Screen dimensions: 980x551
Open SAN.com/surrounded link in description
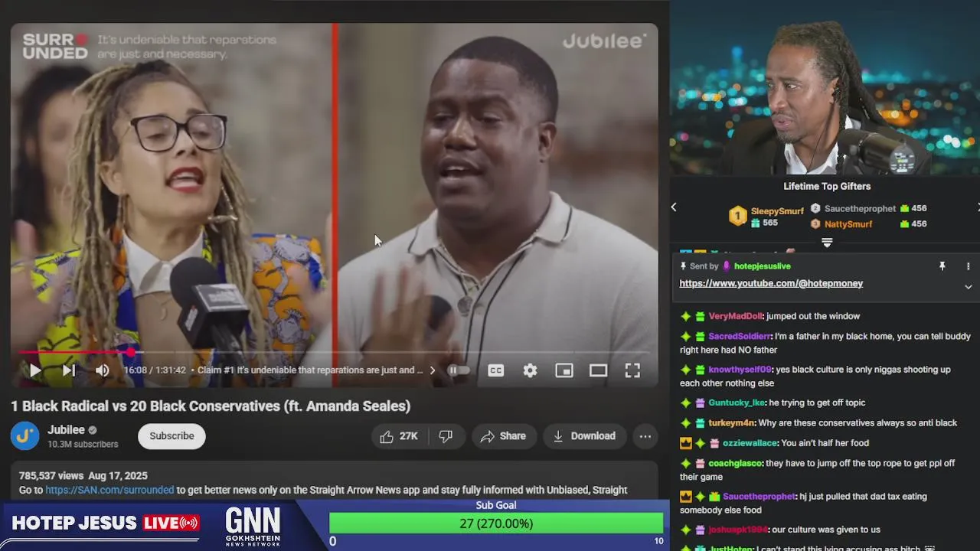click(x=109, y=490)
